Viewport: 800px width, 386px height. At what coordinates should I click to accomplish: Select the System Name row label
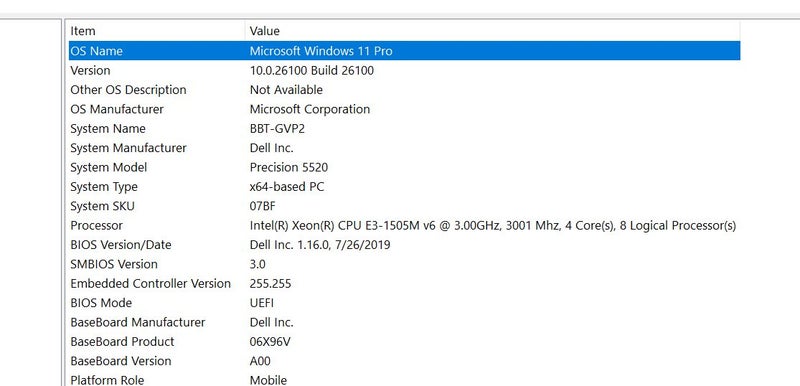(108, 128)
